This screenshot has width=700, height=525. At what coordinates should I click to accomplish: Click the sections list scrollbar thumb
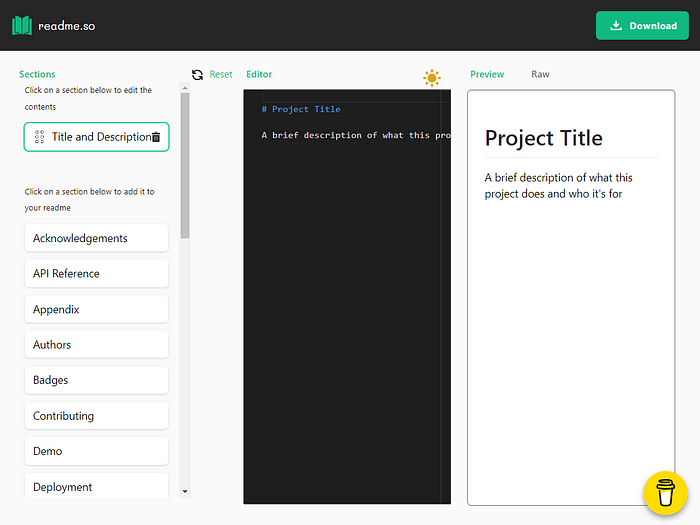point(185,165)
